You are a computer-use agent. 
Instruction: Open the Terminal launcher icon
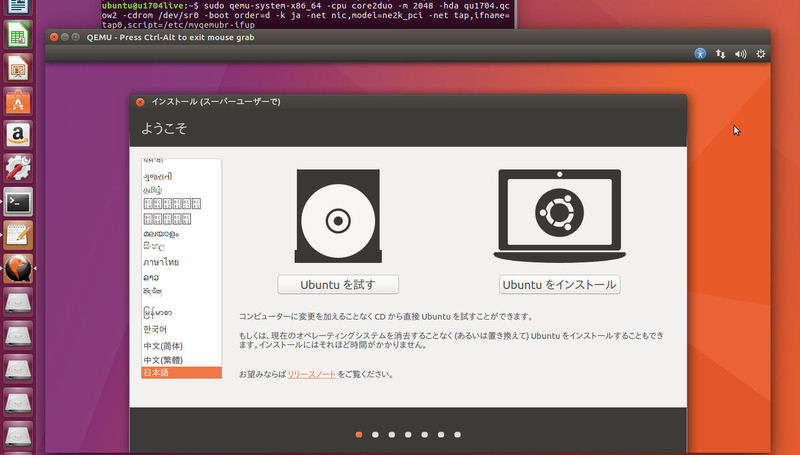point(18,202)
